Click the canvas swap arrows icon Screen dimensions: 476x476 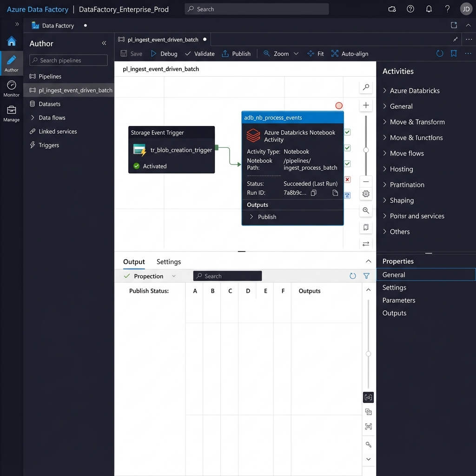366,244
